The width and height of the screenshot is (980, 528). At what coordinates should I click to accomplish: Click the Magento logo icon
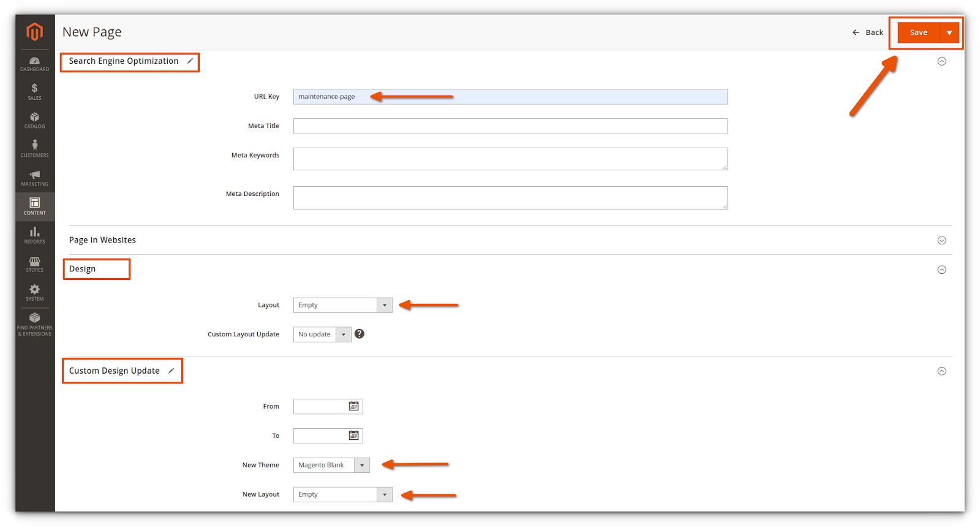click(35, 32)
